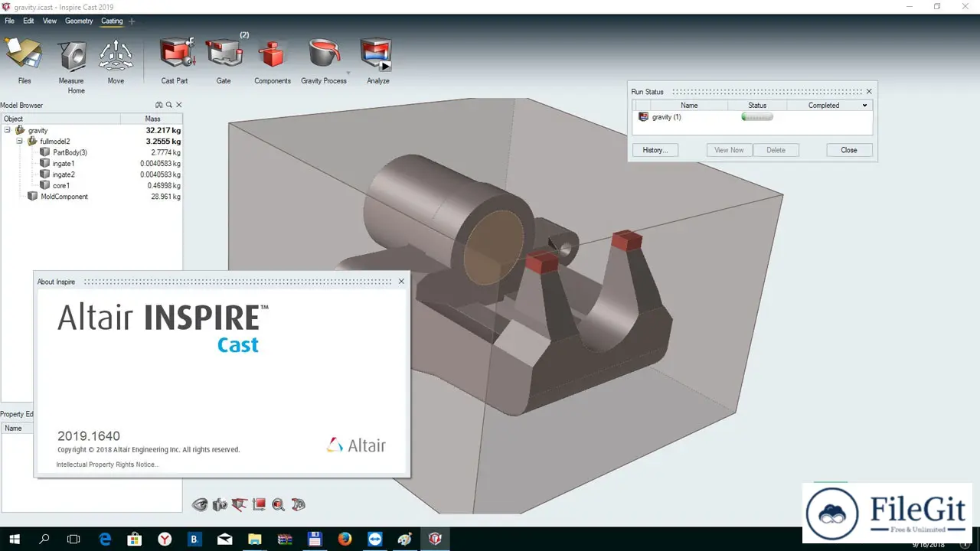Close the Model Browser panel

pyautogui.click(x=179, y=105)
